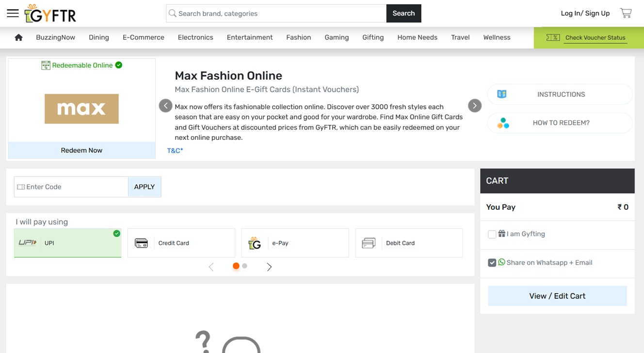Select Debit Card payment option

[409, 243]
